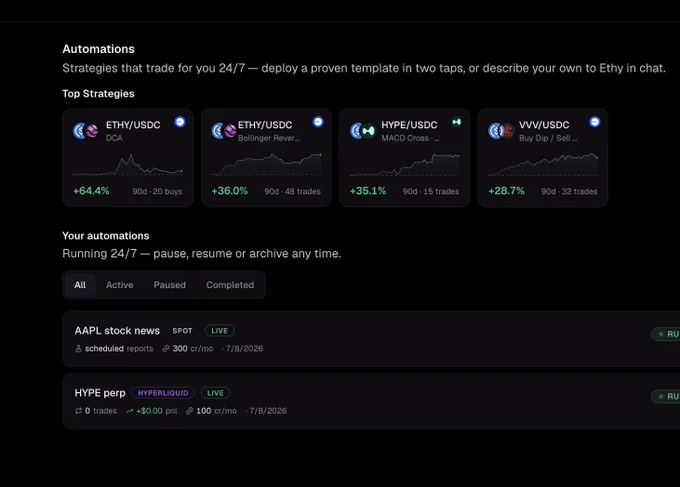Viewport: 680px width, 487px height.
Task: Click '+$0.00 pnl' in HYPE perp row
Action: pos(157,411)
